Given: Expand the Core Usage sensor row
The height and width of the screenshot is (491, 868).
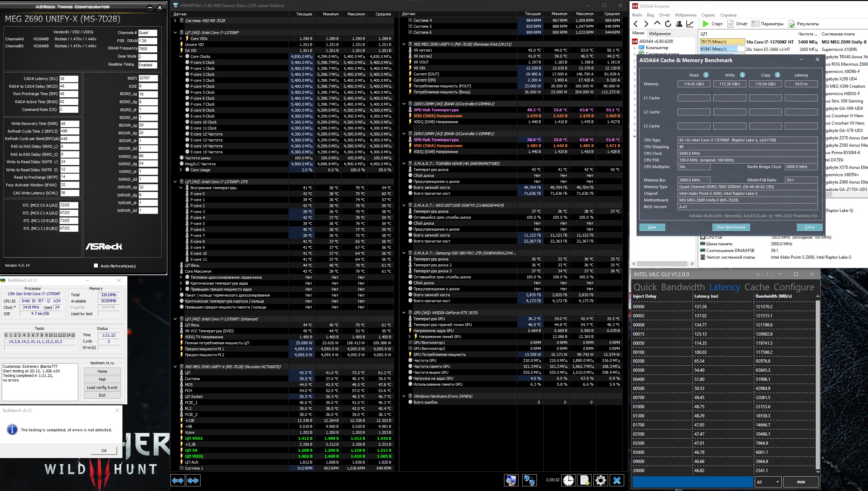Looking at the screenshot, I should pyautogui.click(x=181, y=170).
